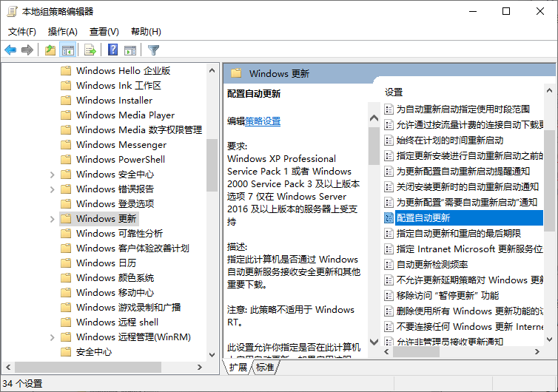Switch to the 标准 tab
Screen dimensions: 558x392
[x=265, y=367]
